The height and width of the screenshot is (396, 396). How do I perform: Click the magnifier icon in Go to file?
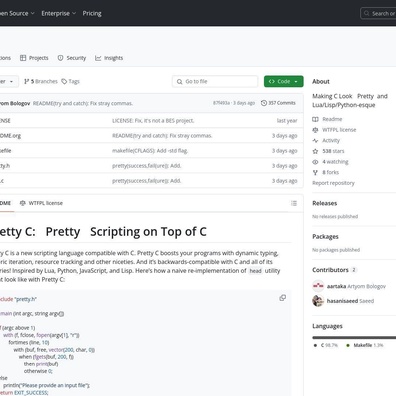180,81
